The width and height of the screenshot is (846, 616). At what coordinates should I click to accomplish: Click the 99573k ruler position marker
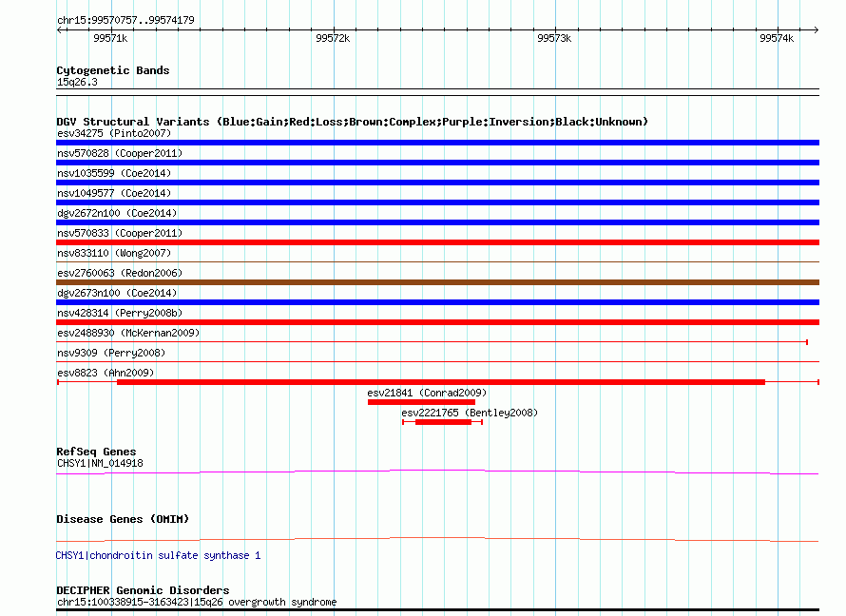point(554,38)
